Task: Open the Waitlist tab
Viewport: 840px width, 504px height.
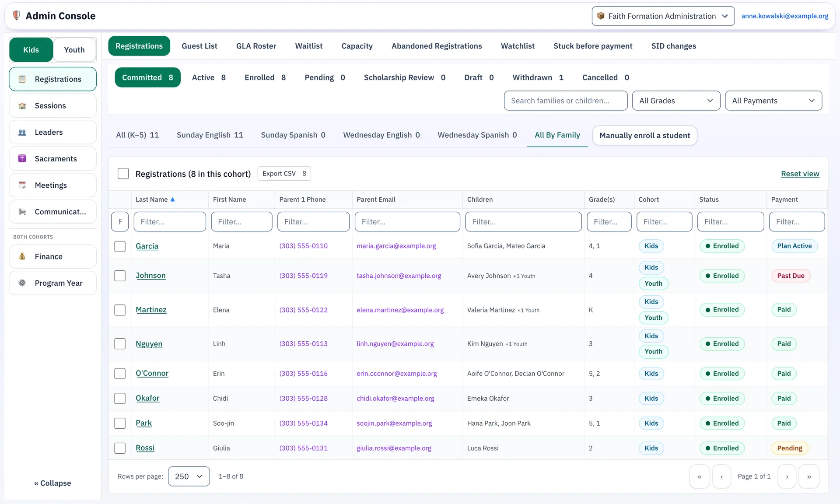Action: 308,46
